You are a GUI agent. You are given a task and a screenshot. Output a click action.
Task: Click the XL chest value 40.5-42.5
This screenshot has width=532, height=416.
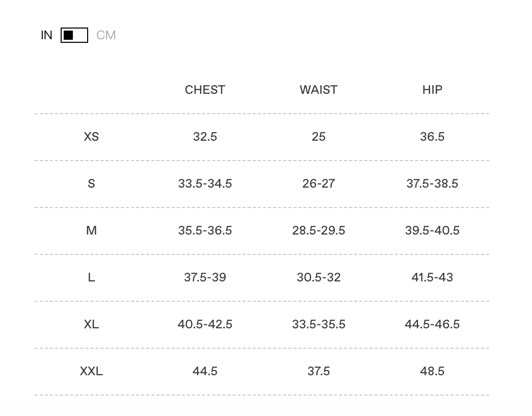[205, 324]
